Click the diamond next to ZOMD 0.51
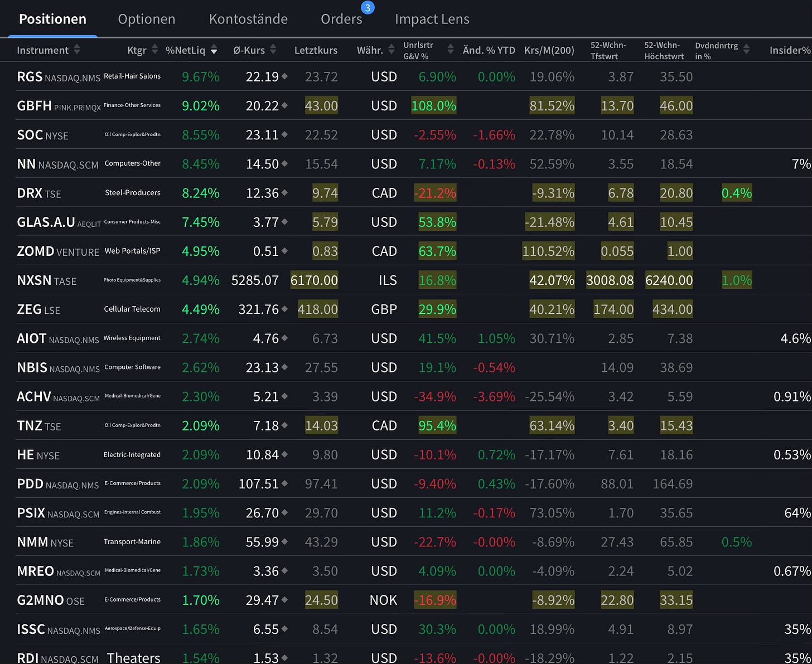This screenshot has height=664, width=812. pos(284,251)
